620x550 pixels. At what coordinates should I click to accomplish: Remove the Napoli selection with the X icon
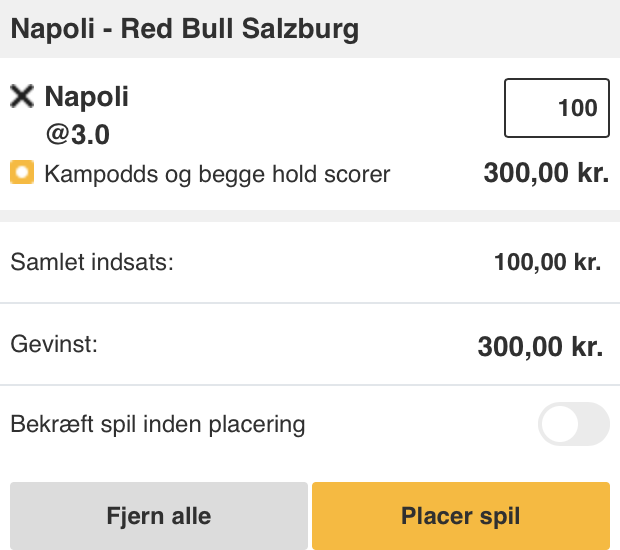point(22,96)
